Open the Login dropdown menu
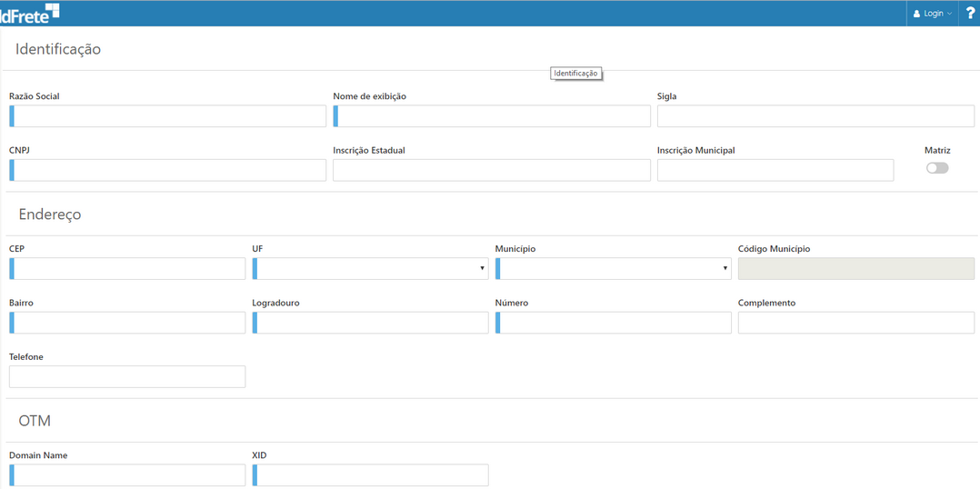This screenshot has width=980, height=489. pos(934,14)
